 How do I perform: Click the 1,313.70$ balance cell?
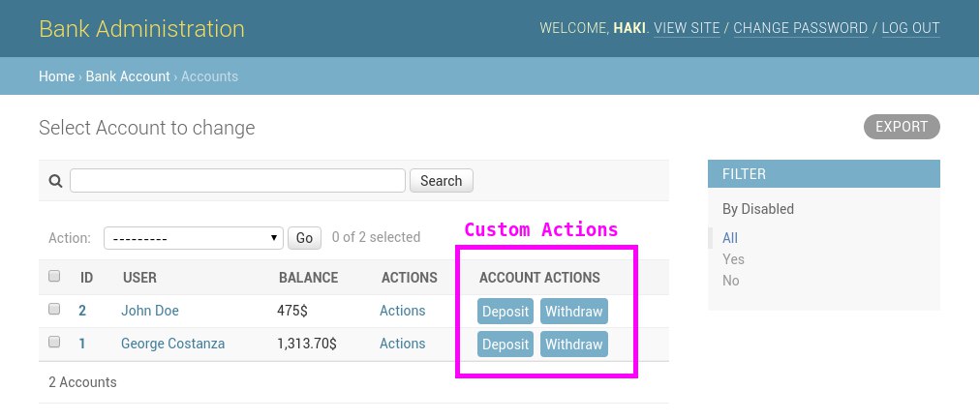[x=307, y=344]
